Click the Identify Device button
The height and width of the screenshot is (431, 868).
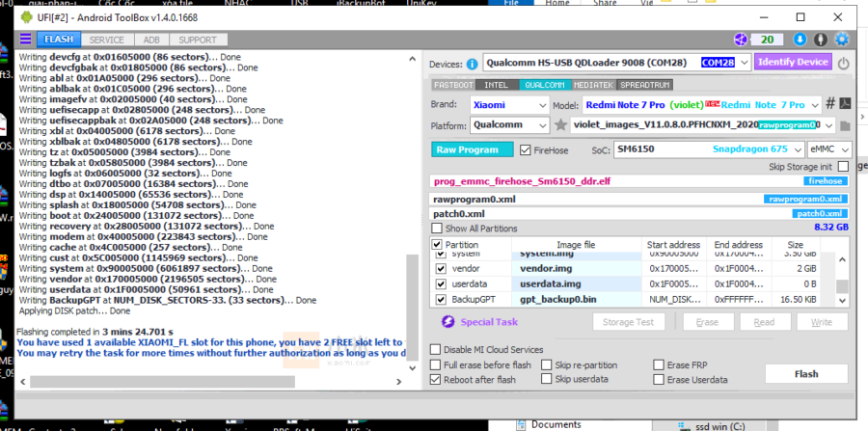click(x=792, y=63)
